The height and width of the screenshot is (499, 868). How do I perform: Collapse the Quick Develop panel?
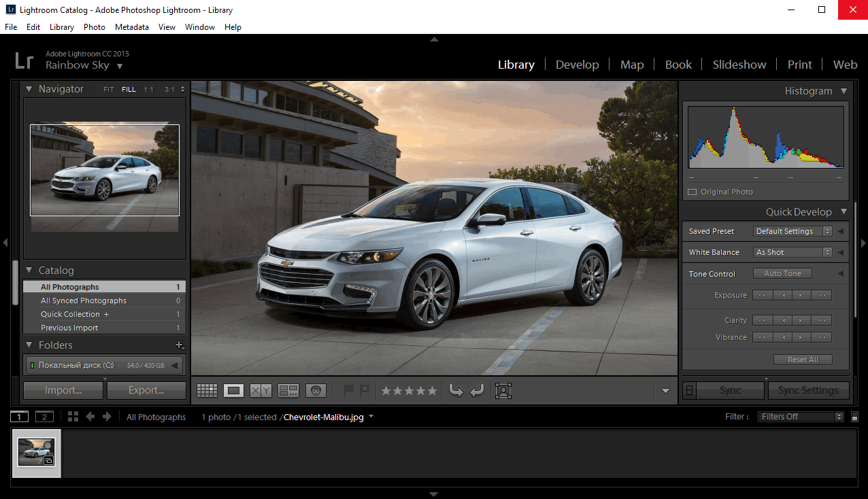[x=844, y=212]
